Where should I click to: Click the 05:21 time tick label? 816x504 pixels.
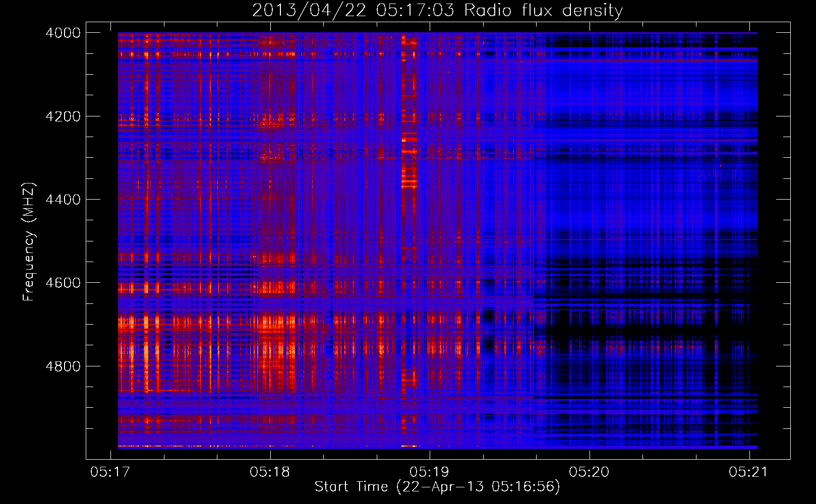click(x=748, y=472)
